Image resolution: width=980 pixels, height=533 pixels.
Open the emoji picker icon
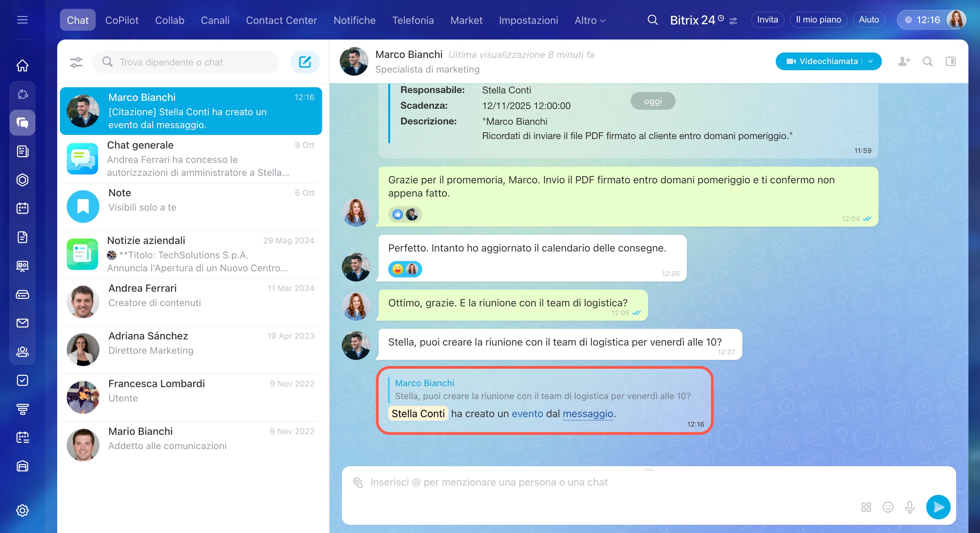888,507
